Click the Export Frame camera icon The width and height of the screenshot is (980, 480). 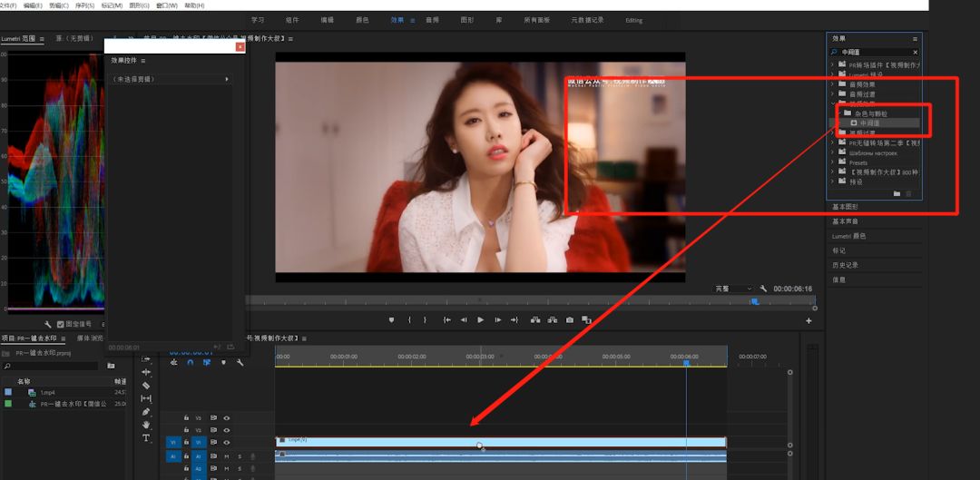(x=569, y=319)
